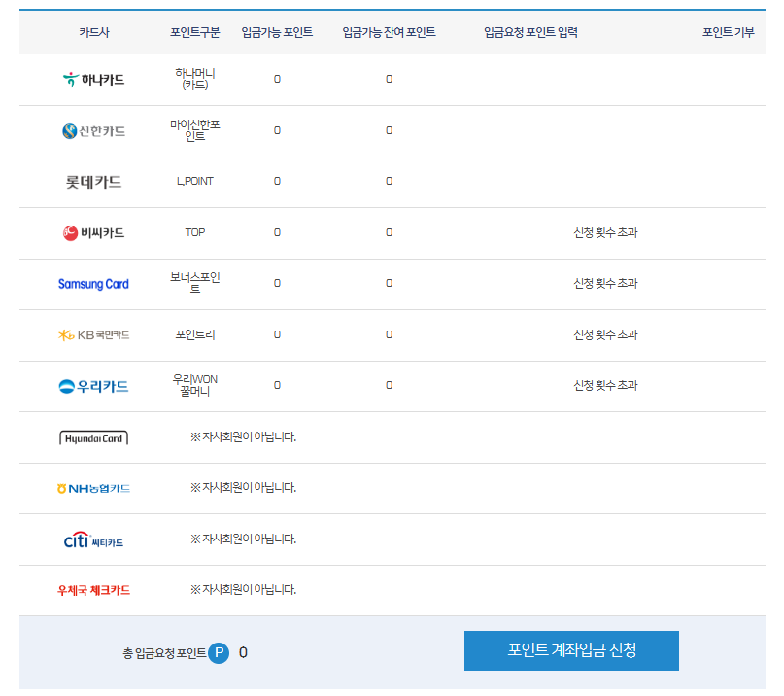Click the 총 입금요청 포인트 label
This screenshot has height=696, width=784.
(164, 653)
